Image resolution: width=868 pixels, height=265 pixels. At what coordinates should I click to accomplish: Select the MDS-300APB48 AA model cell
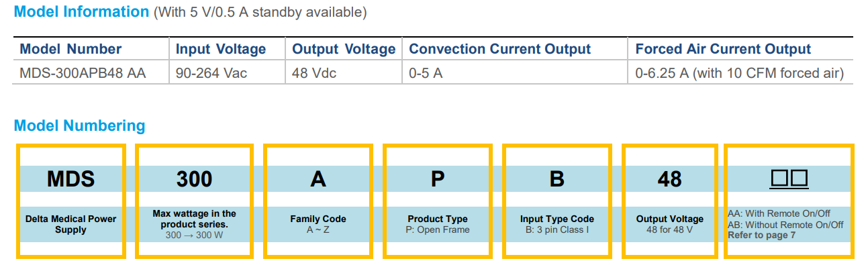83,72
